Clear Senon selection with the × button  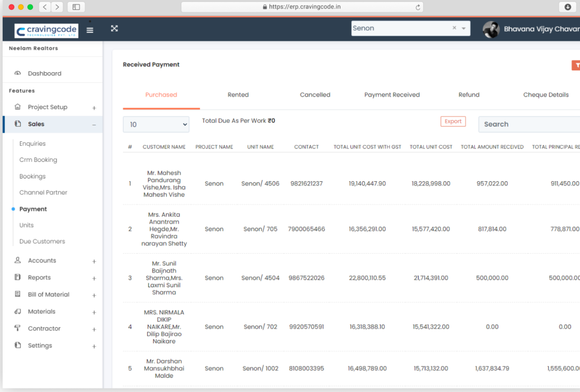[454, 28]
